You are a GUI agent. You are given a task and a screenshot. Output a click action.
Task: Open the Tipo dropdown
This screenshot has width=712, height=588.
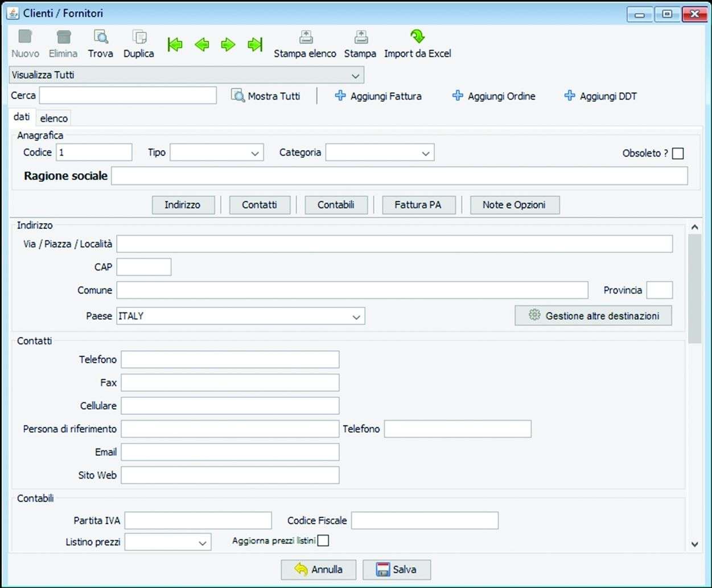pyautogui.click(x=255, y=153)
